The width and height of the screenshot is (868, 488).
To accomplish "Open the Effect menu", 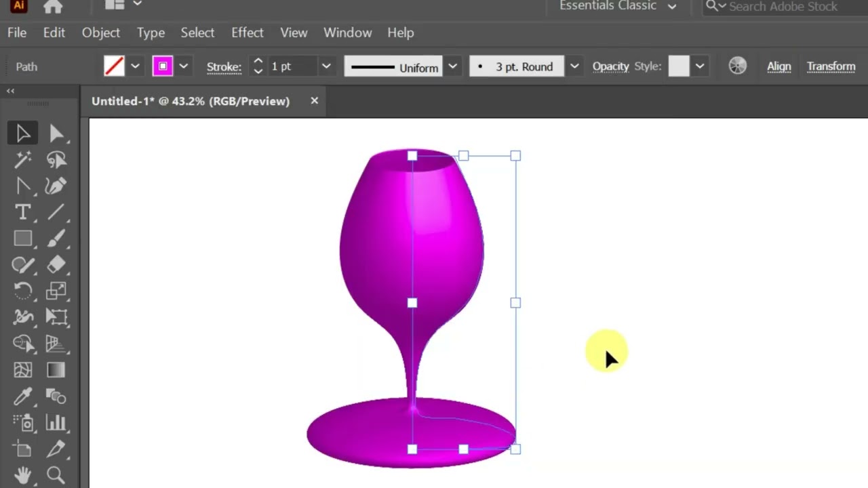I will click(248, 33).
